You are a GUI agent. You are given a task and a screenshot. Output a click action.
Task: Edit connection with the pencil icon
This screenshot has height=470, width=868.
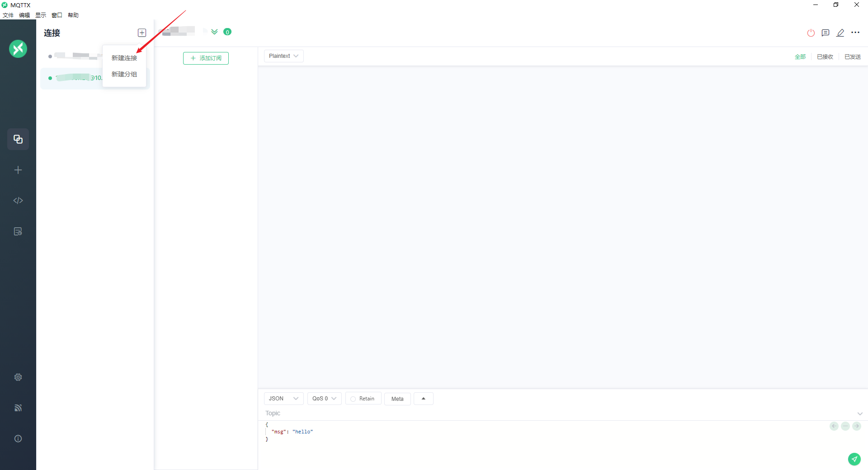click(x=840, y=33)
